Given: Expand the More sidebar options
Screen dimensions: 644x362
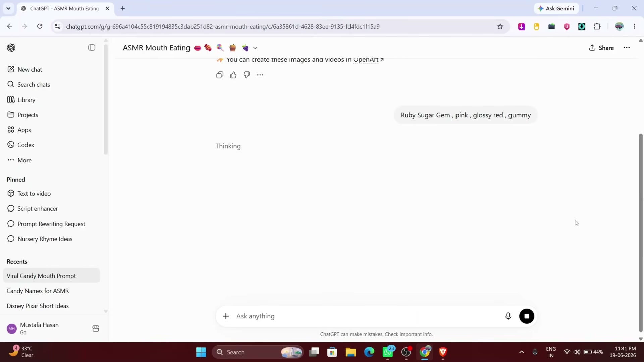Looking at the screenshot, I should 51,160.
